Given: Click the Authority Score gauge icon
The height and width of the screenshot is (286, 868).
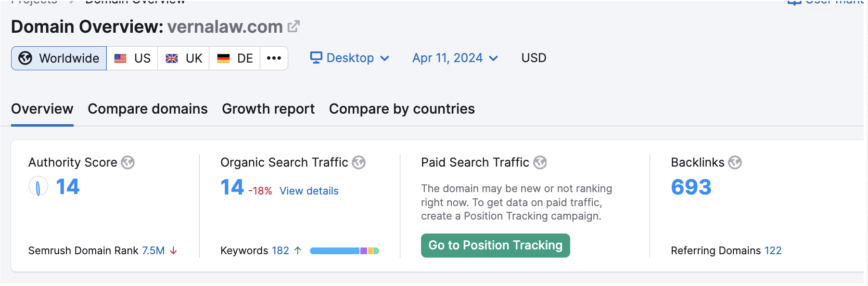Looking at the screenshot, I should [x=38, y=186].
